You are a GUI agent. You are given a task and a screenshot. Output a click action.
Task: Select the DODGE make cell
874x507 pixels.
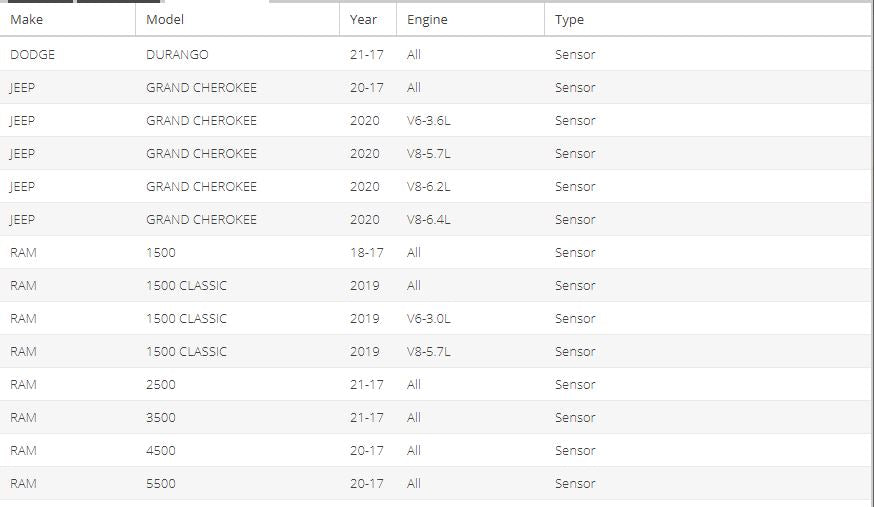[33, 54]
